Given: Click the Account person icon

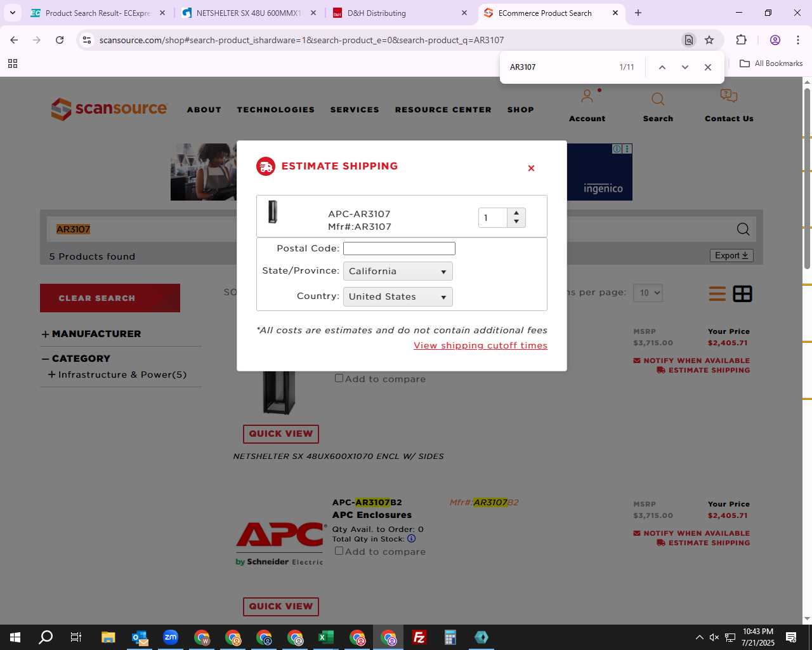Looking at the screenshot, I should coord(587,96).
